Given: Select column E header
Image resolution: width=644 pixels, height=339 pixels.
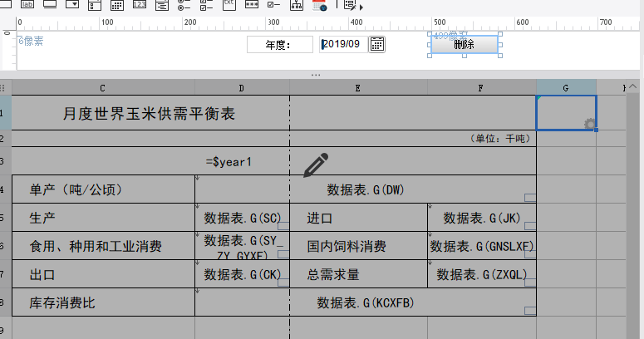Looking at the screenshot, I should [x=358, y=88].
